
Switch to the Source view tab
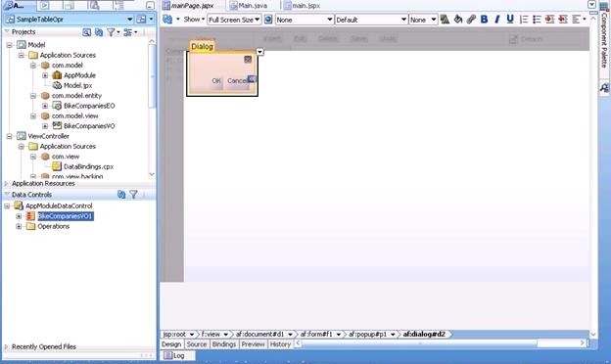197,344
